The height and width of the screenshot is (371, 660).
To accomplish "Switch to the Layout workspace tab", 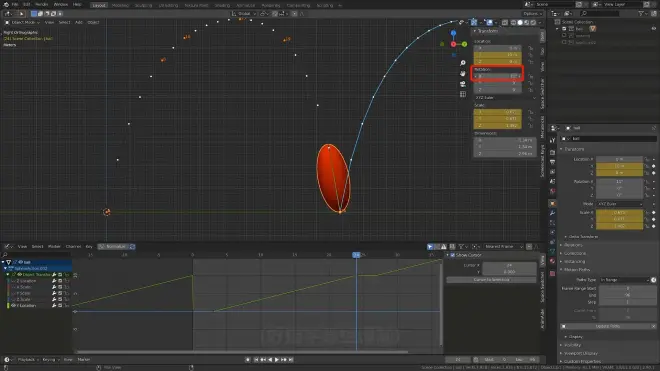I will pyautogui.click(x=99, y=5).
